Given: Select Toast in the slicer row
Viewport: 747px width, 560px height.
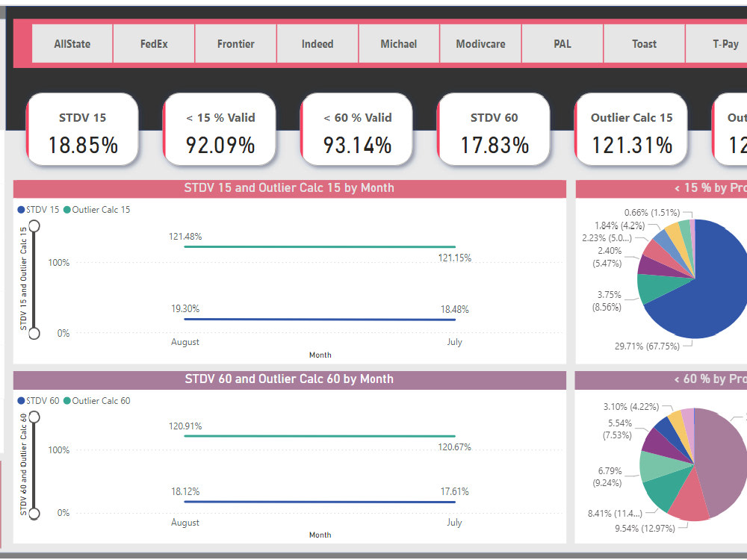Looking at the screenshot, I should 644,44.
